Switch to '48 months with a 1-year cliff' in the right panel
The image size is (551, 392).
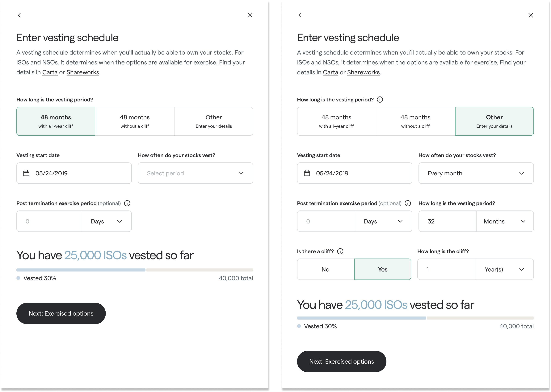coord(336,121)
